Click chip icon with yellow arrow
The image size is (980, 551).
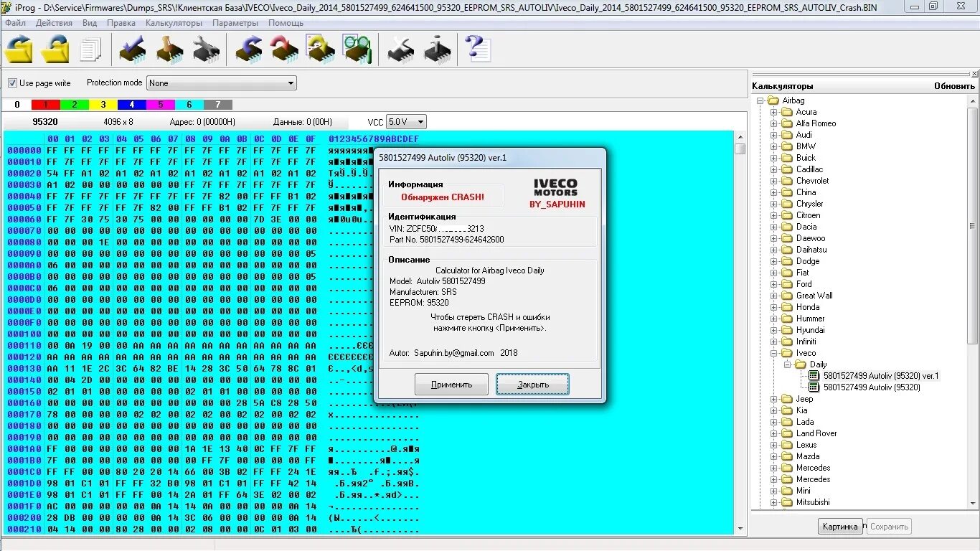321,49
